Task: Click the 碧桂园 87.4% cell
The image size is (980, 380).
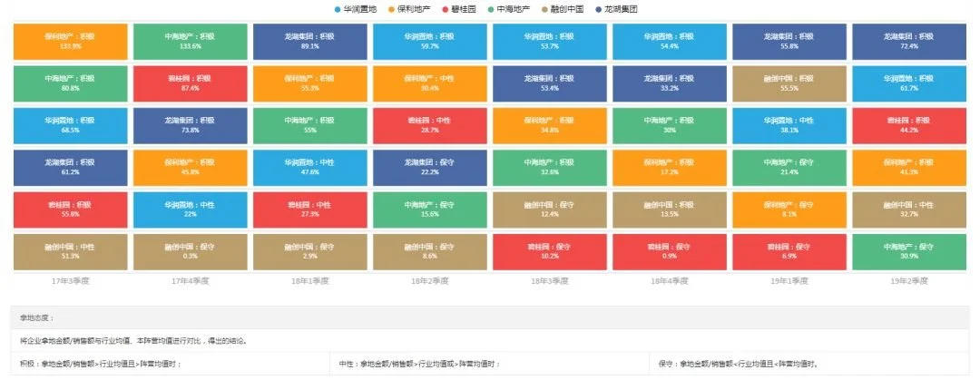Action: [191, 83]
